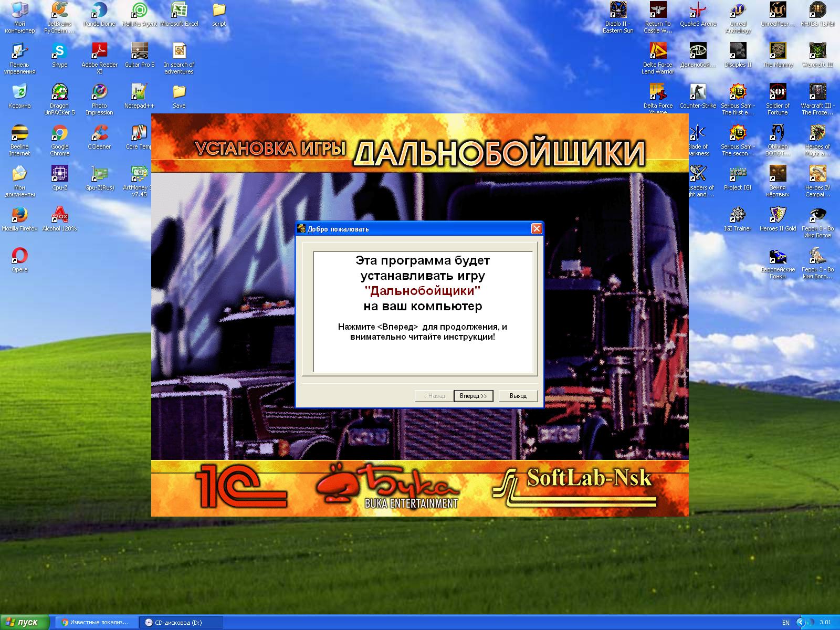840x630 pixels.
Task: Click the Вперед >> button in the installer
Action: [473, 396]
